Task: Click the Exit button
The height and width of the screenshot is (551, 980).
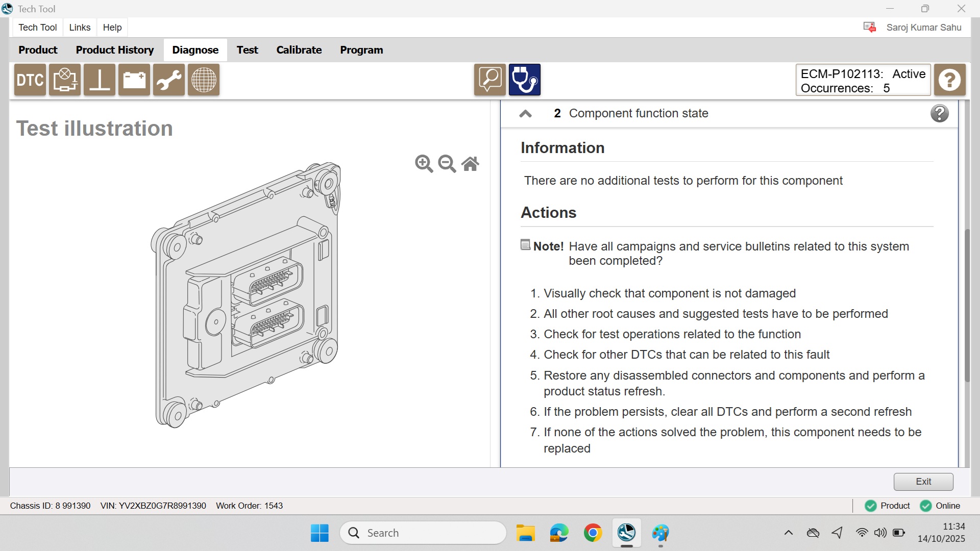Action: pos(923,482)
